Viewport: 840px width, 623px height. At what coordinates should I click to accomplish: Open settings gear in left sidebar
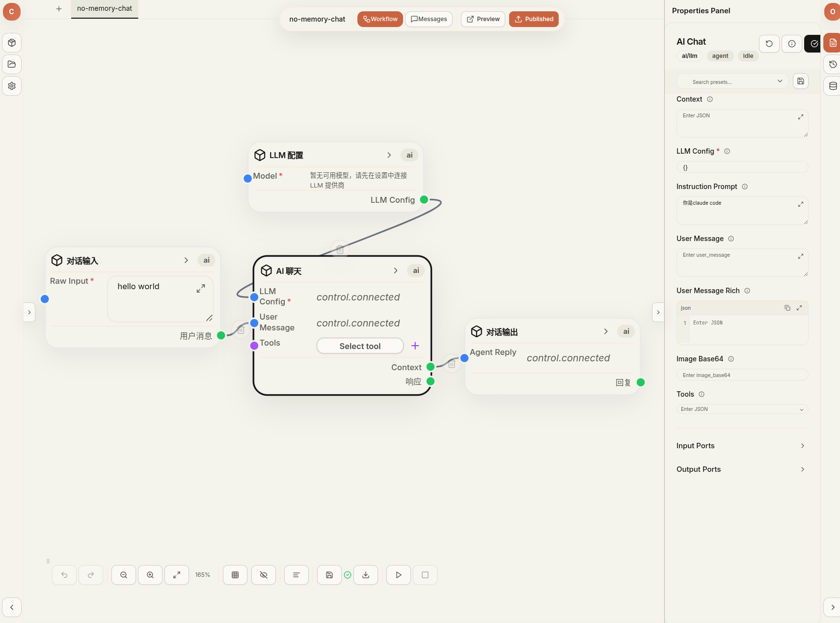coord(12,86)
